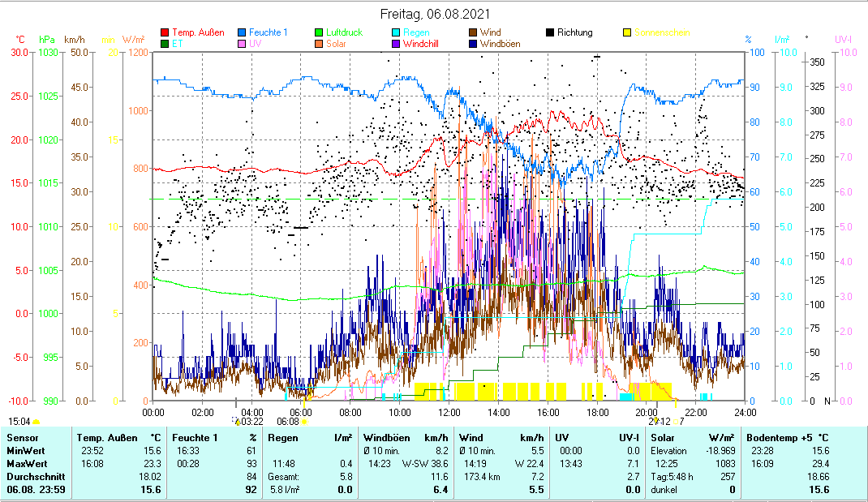
Task: Click the cyan Regen legend square
Action: point(395,33)
